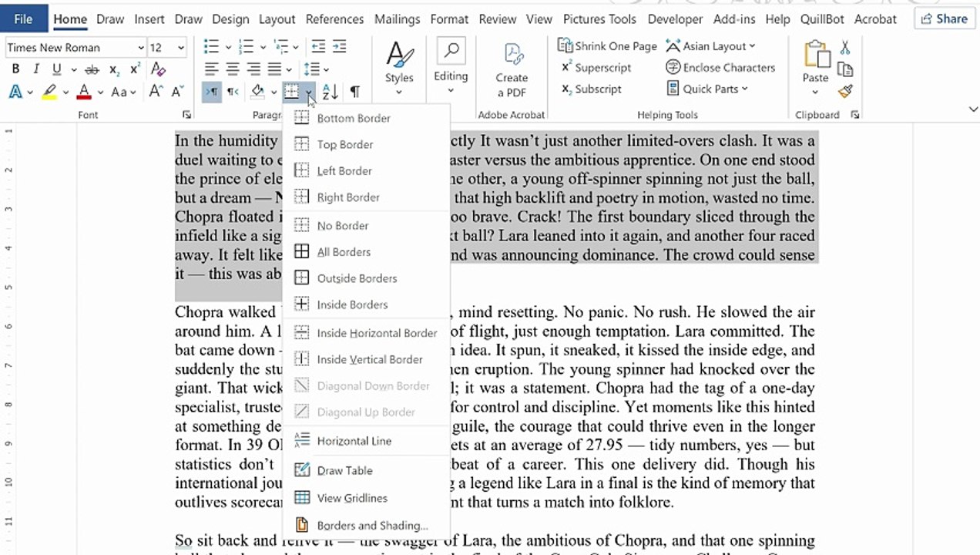Viewport: 980px width, 555px height.
Task: Select No Border option
Action: (366, 225)
